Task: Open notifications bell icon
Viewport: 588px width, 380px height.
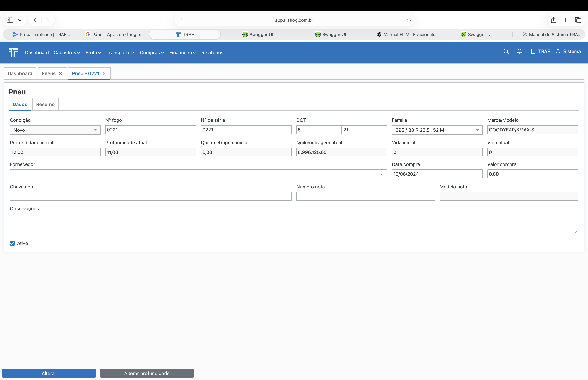Action: [519, 51]
